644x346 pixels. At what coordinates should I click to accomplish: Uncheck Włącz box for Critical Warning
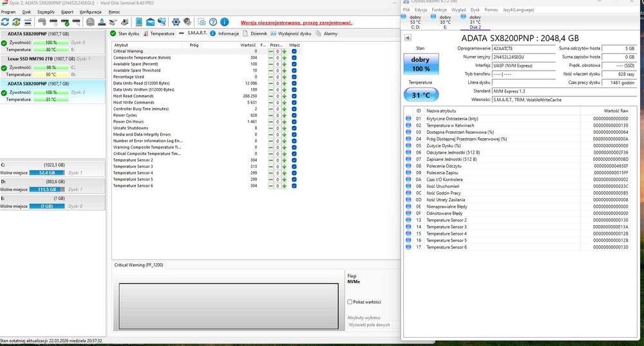point(294,51)
